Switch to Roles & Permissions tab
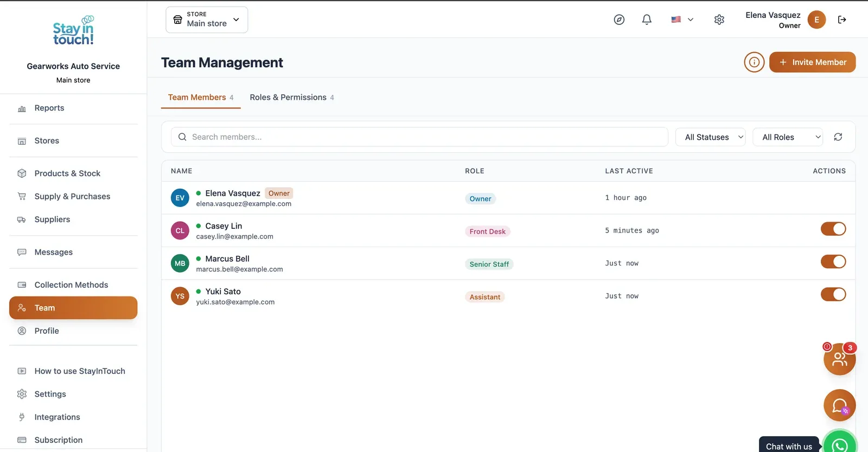 pos(292,98)
